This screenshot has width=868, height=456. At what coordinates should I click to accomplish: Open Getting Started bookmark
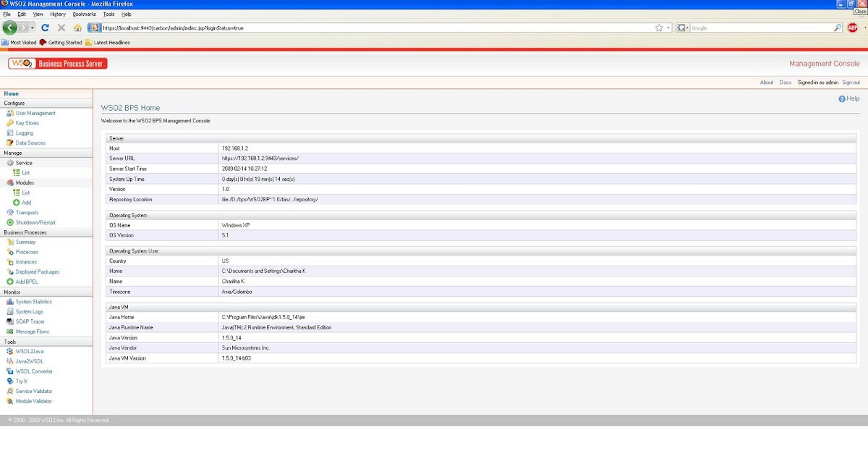(61, 43)
